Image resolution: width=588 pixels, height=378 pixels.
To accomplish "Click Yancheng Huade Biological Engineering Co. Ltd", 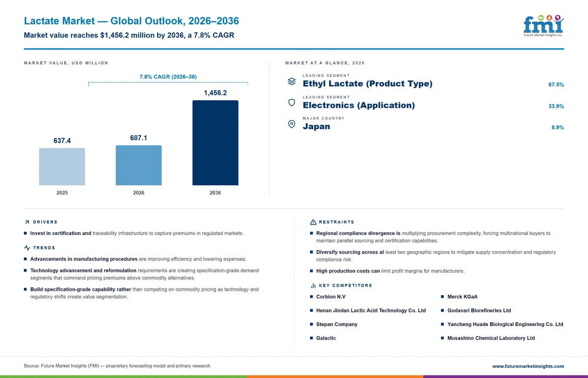I will coord(505,324).
